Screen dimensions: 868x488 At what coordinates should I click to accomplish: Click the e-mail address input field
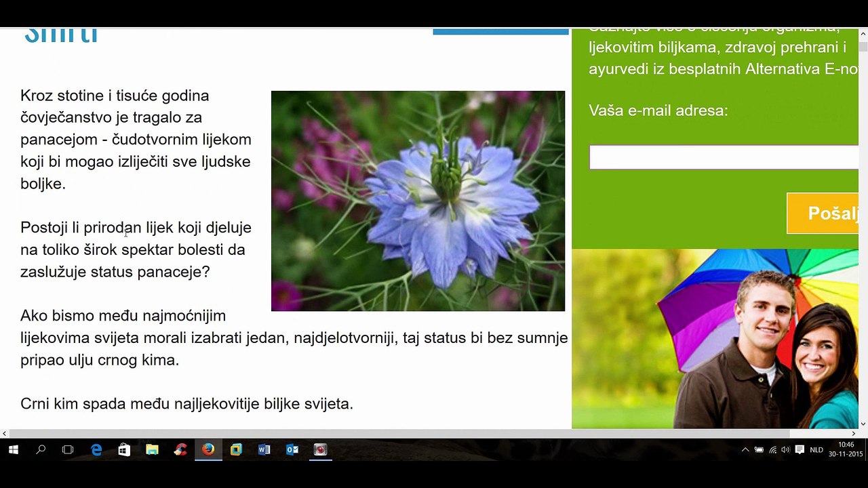[x=724, y=157]
